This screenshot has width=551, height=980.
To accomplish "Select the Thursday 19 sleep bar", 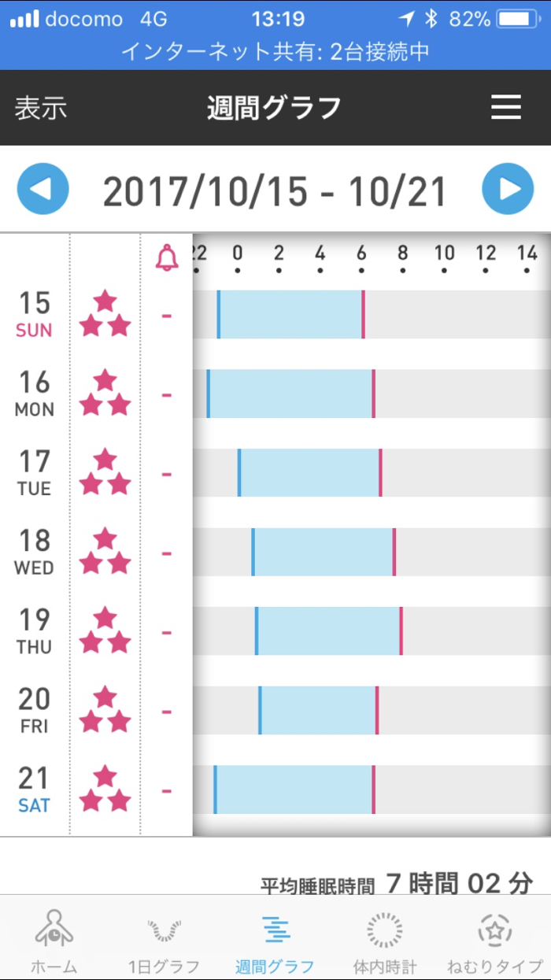I will coord(329,631).
